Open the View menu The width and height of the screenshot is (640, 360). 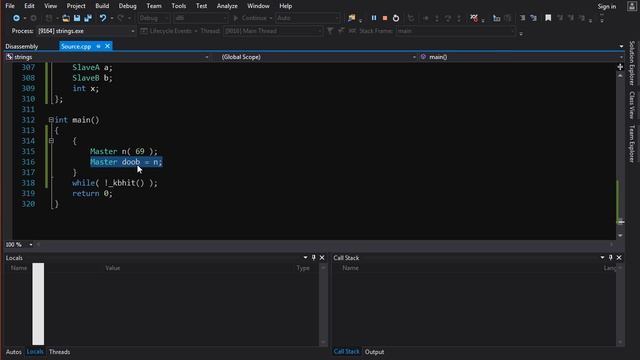click(x=51, y=6)
